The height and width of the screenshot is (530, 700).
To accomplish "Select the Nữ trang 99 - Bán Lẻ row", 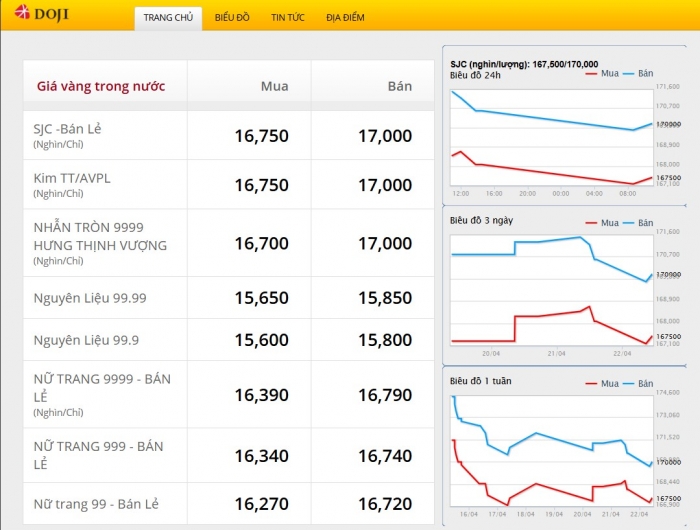I will pyautogui.click(x=96, y=503).
